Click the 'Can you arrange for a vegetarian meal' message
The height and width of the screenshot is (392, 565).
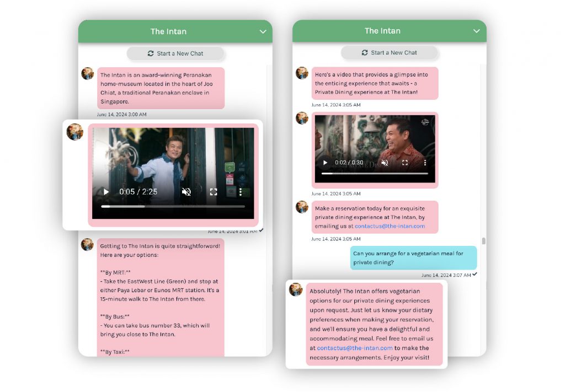[x=414, y=257]
